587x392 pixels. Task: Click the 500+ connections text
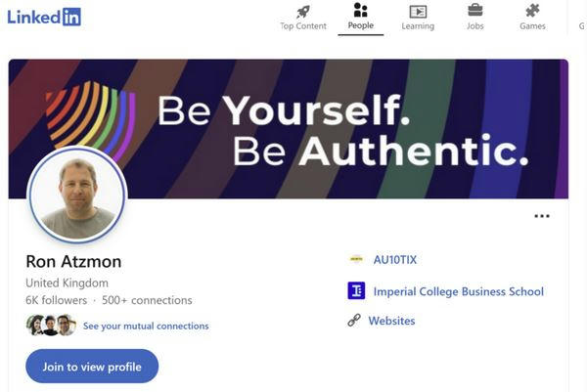pyautogui.click(x=145, y=300)
